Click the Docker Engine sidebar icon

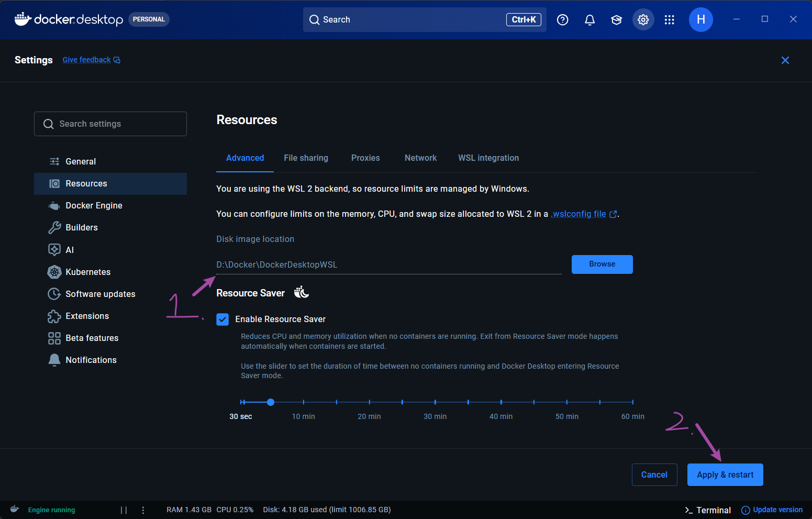(x=54, y=206)
